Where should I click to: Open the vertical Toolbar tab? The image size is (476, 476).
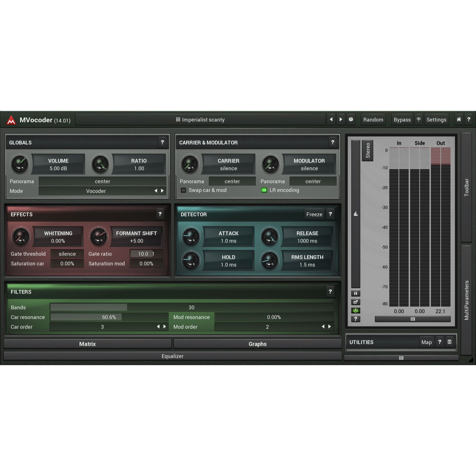click(466, 187)
